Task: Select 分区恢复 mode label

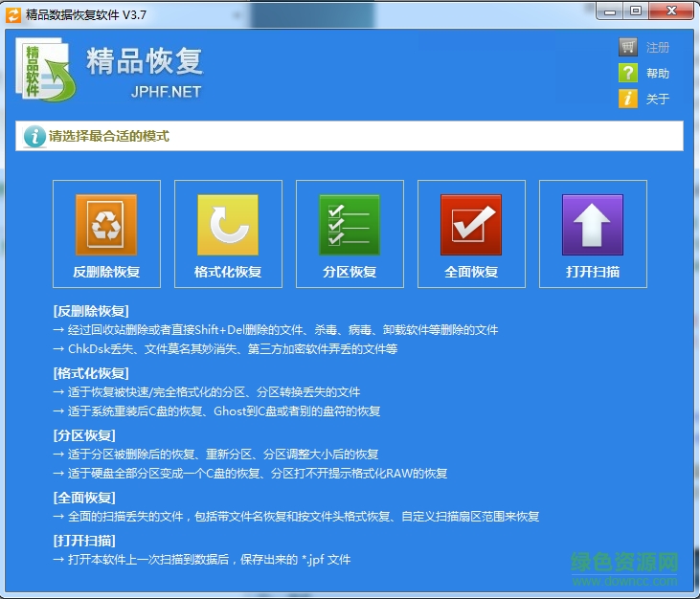Action: (x=350, y=272)
